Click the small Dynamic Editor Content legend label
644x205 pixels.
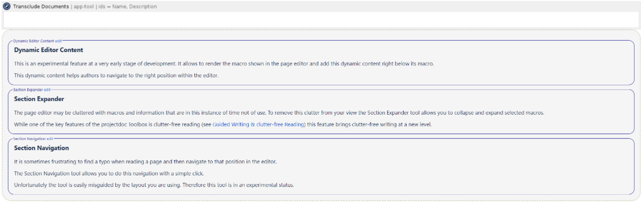point(34,41)
